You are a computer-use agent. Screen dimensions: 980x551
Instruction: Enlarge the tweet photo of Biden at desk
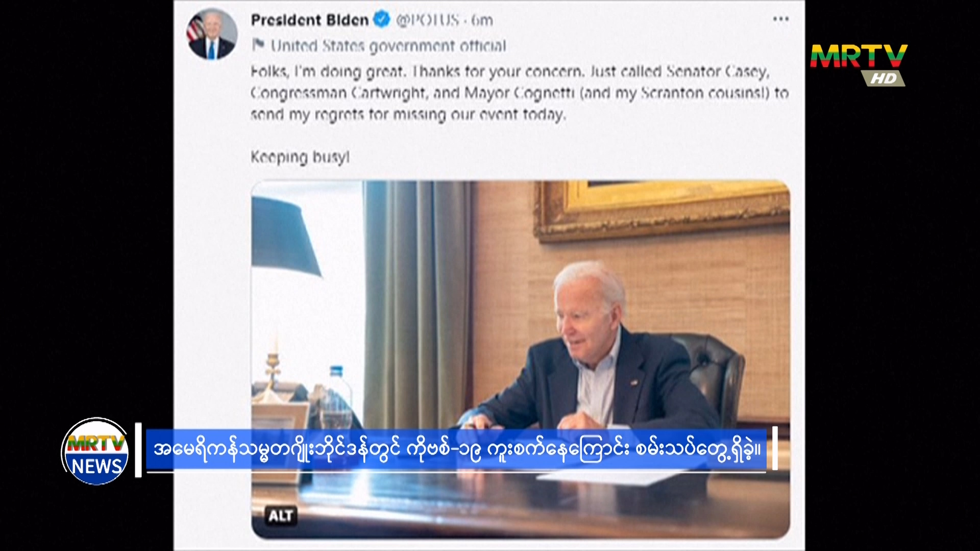(x=521, y=360)
